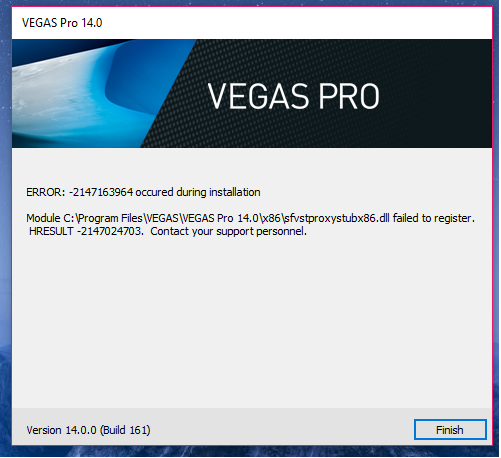Click desktop wallpaper left of the dialog
The width and height of the screenshot is (501, 458).
coord(5,233)
